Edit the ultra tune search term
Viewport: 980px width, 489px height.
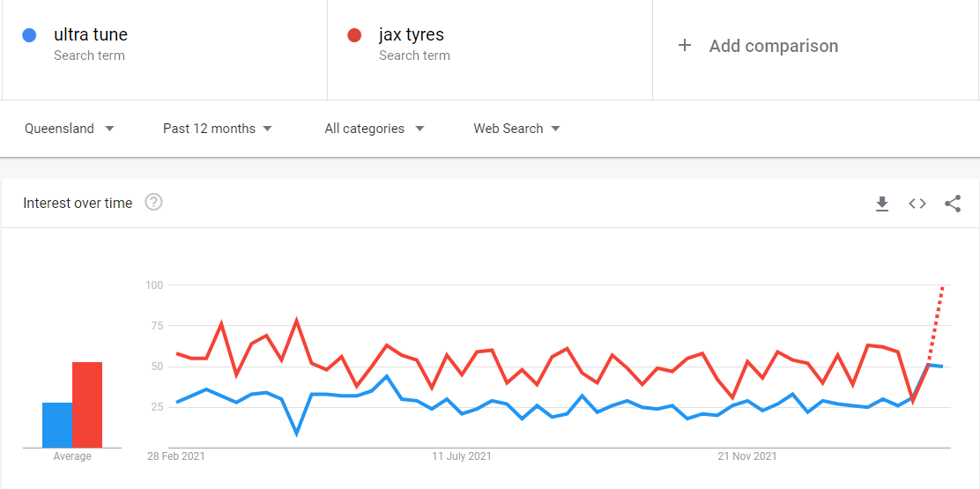[x=91, y=34]
